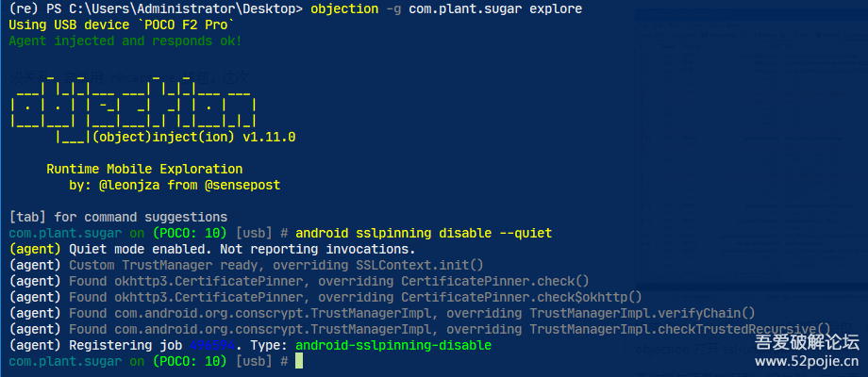Image resolution: width=868 pixels, height=377 pixels.
Task: Click the "Using USB device" status line
Action: pos(121,25)
